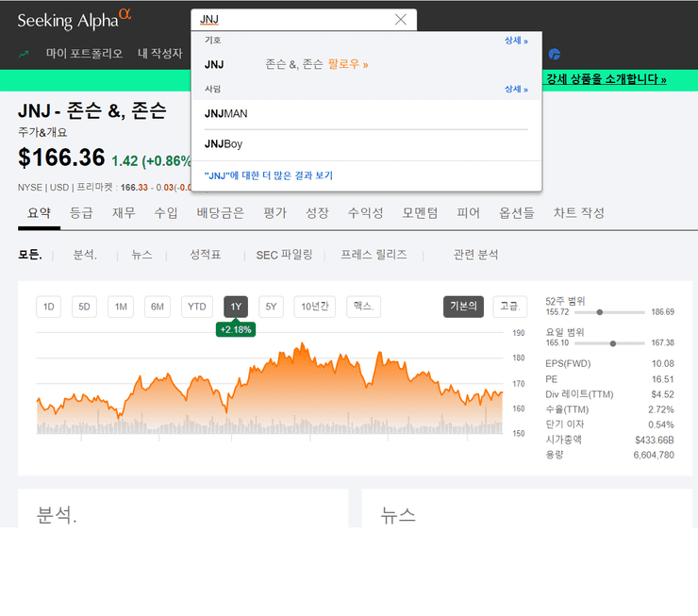View more results for "JNJ" link
The width and height of the screenshot is (698, 616).
click(269, 175)
